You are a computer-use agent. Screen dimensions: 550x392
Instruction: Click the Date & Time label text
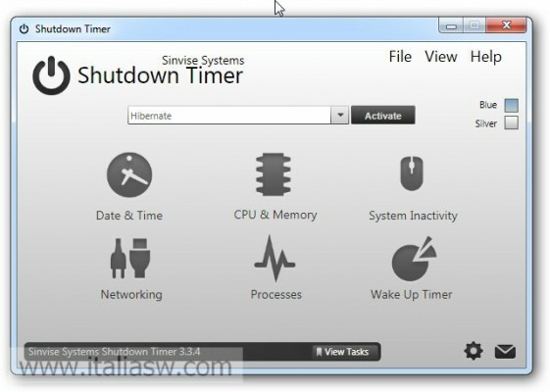(x=129, y=215)
